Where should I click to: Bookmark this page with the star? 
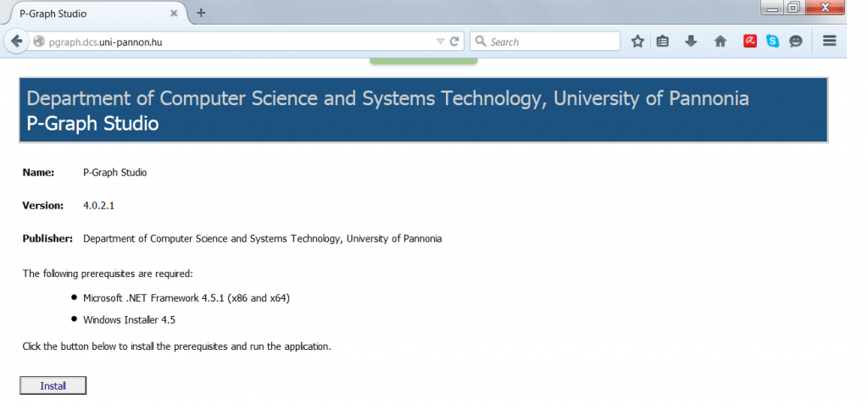637,42
